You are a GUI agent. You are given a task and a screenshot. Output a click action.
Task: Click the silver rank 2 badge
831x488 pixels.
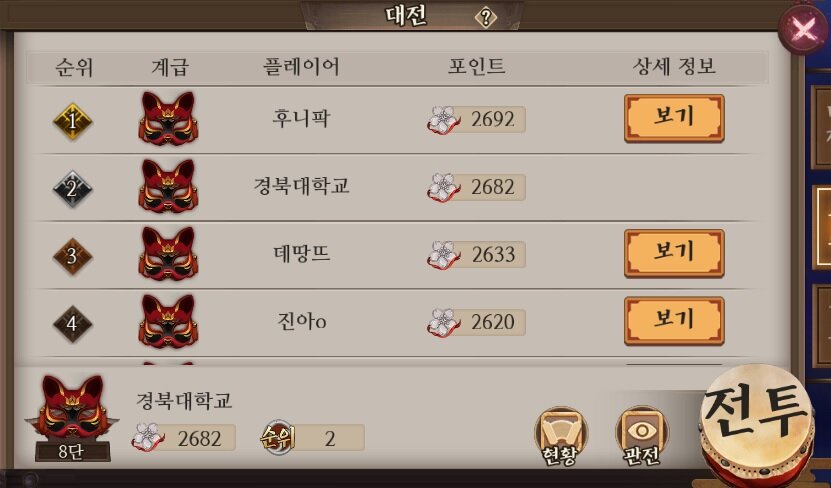[x=73, y=189]
